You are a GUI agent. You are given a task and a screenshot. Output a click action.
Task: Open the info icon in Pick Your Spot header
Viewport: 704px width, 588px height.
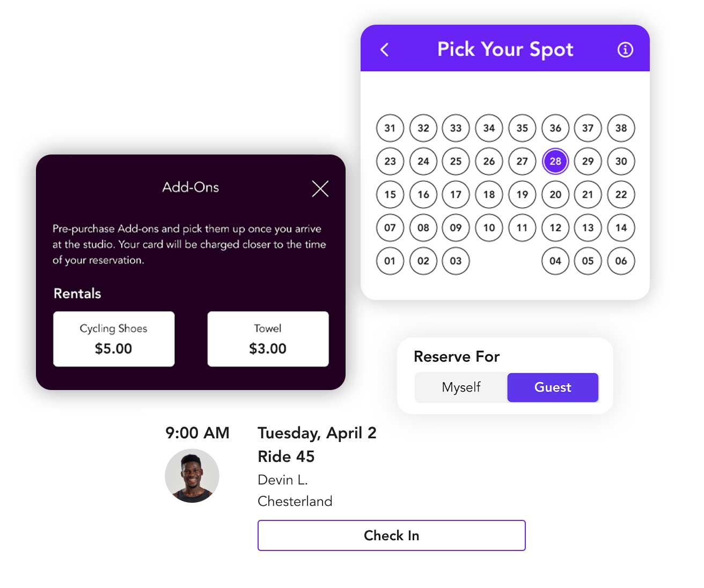[x=625, y=50]
